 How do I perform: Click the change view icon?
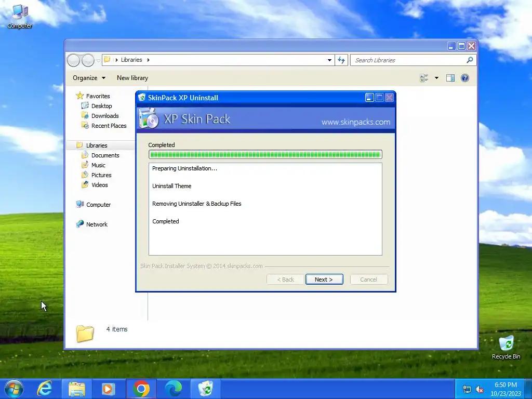click(x=424, y=78)
